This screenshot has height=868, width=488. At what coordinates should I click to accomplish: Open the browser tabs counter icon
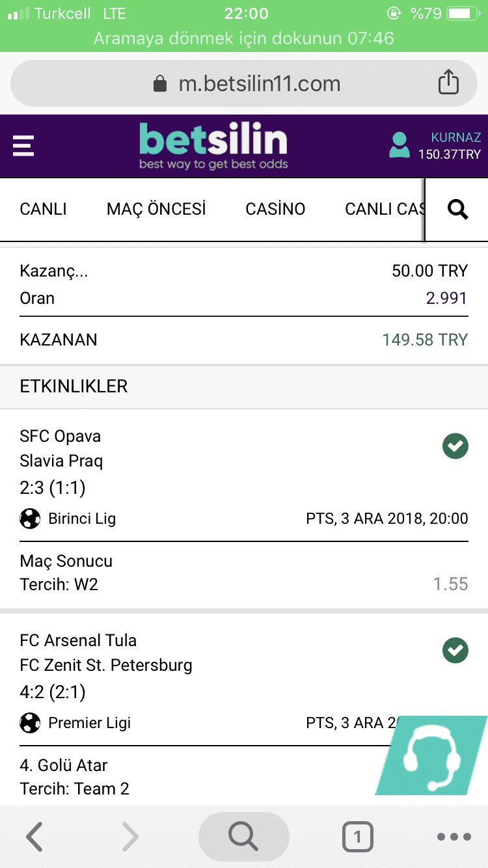358,836
